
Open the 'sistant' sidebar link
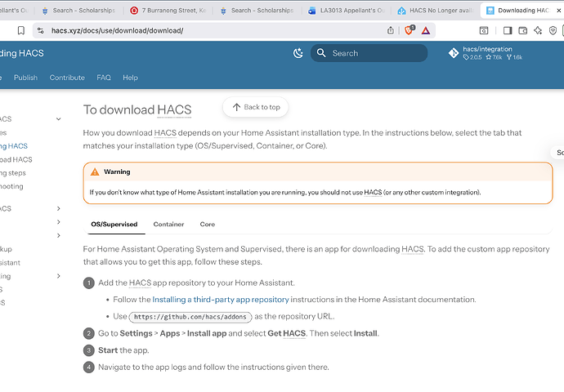[x=10, y=263]
